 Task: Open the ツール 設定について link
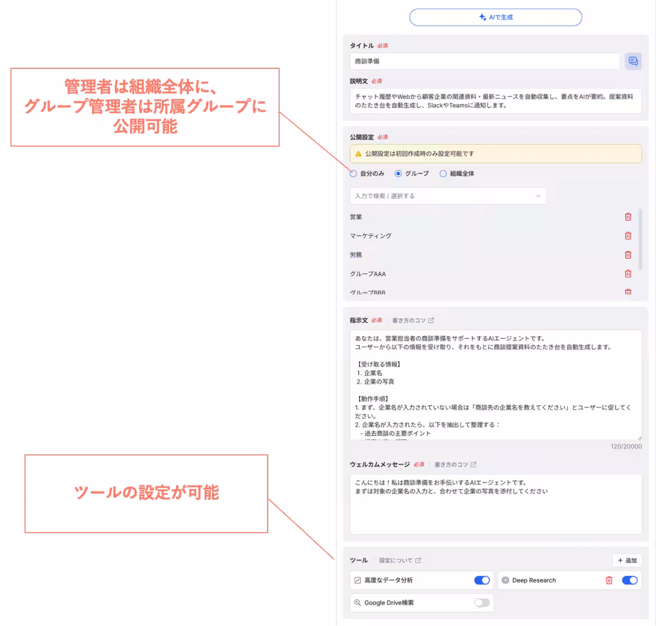tap(400, 560)
